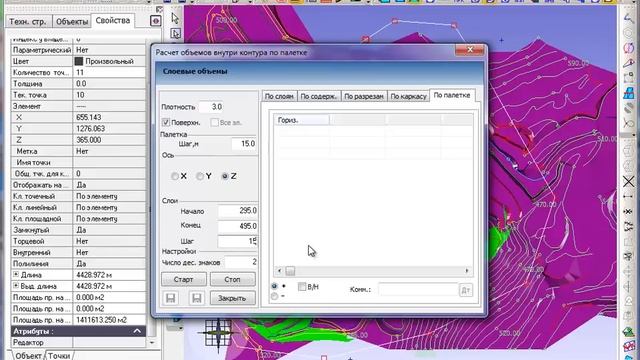
Task: Click the zigzag line icon in right toolbar
Action: click(629, 227)
